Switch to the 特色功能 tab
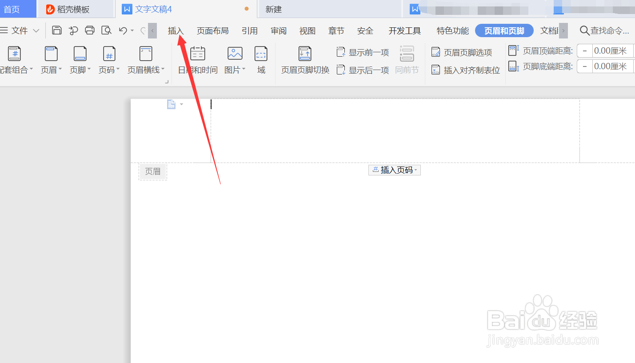The image size is (635, 363). click(x=453, y=31)
